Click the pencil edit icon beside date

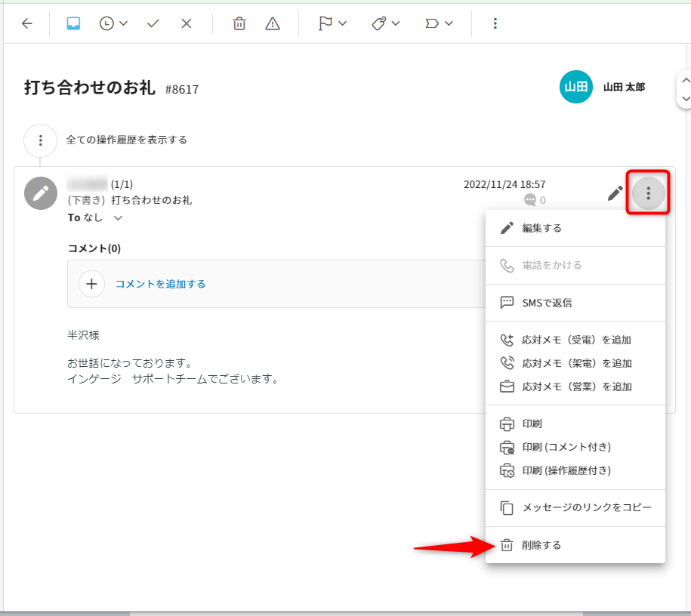pyautogui.click(x=615, y=193)
